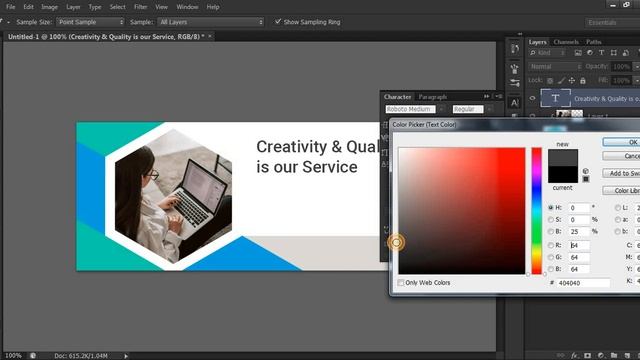Open the Sample Size dropdown

point(90,22)
